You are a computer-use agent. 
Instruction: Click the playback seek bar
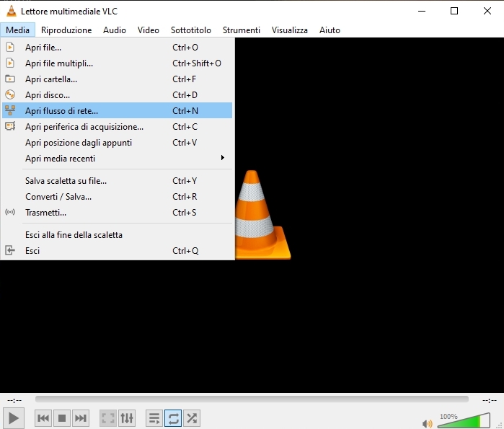pyautogui.click(x=252, y=399)
